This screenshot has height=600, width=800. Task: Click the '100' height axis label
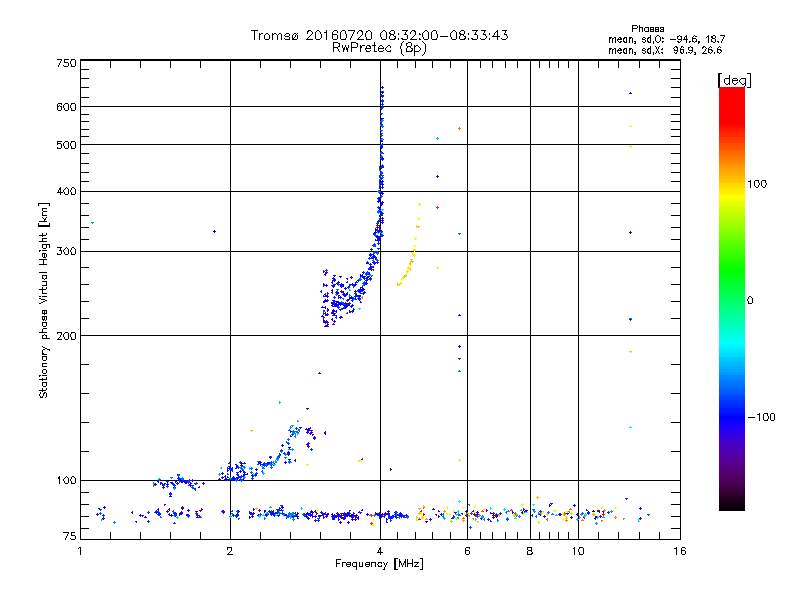66,481
